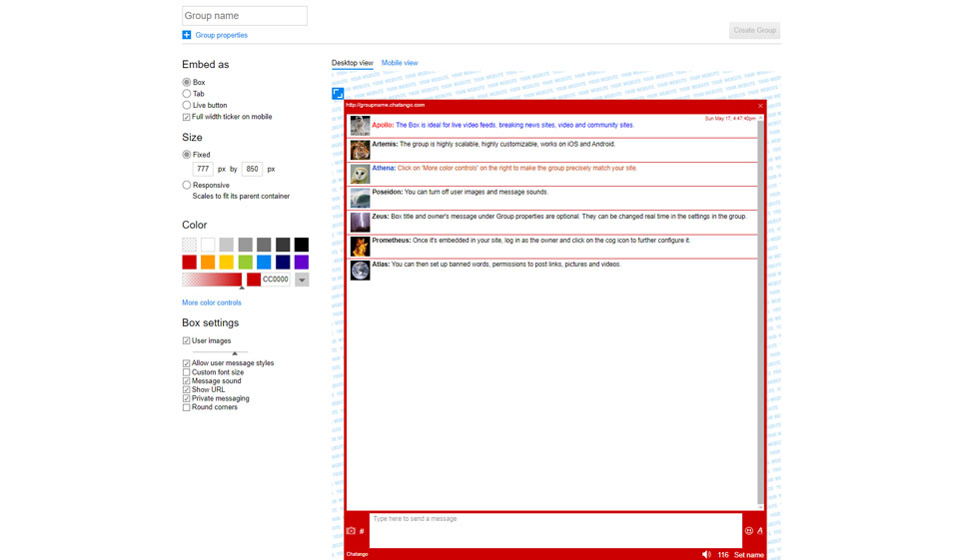This screenshot has height=560, width=959.
Task: Expand Group properties section
Action: point(221,35)
